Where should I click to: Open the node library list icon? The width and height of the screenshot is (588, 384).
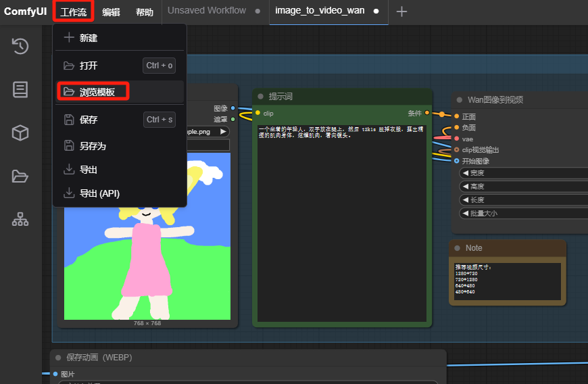(x=20, y=90)
